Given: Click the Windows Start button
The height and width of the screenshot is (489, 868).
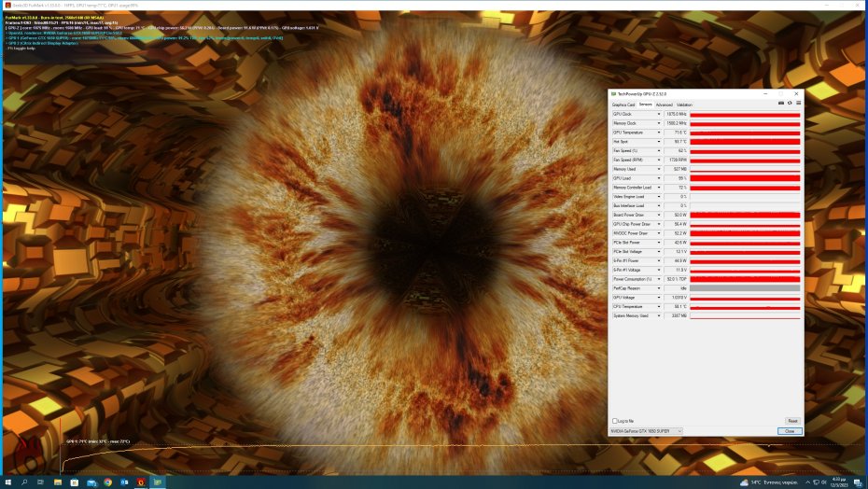Looking at the screenshot, I should 7,482.
